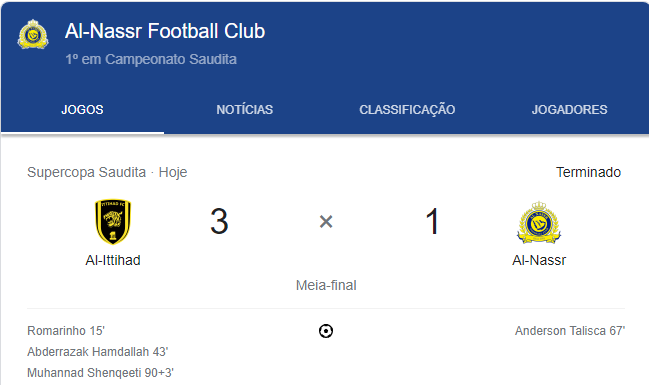
Task: Click the Al-Nassr Football Club title
Action: tap(165, 31)
